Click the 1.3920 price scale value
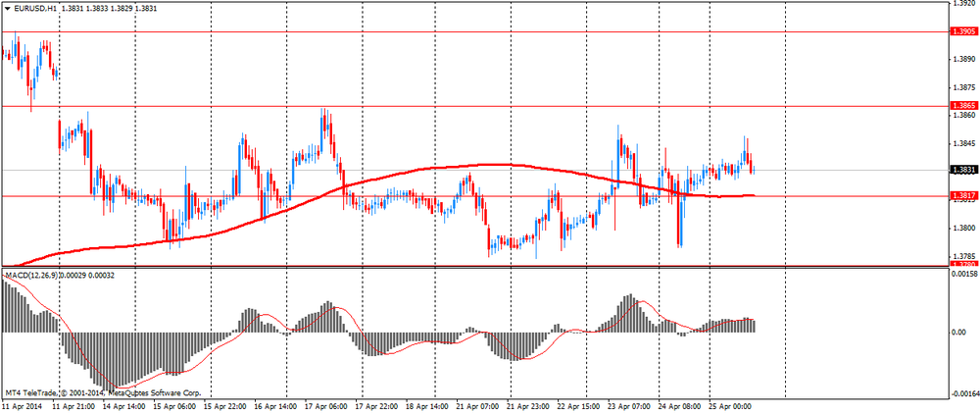 click(x=962, y=3)
